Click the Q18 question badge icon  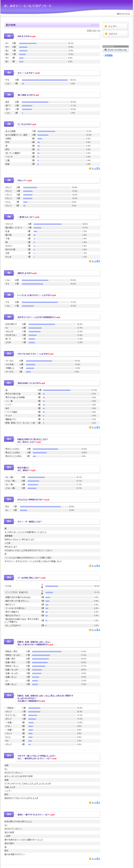[9, 695]
